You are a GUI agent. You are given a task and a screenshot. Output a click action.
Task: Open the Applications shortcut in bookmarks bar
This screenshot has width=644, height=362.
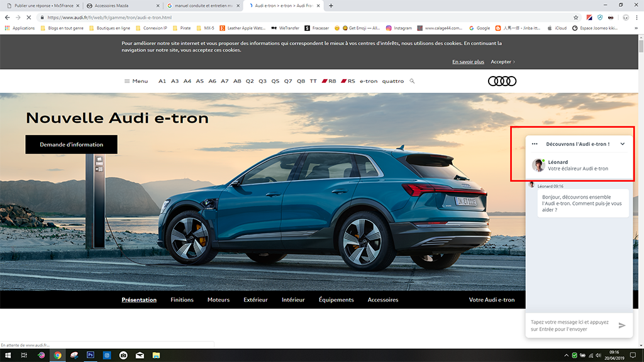19,28
